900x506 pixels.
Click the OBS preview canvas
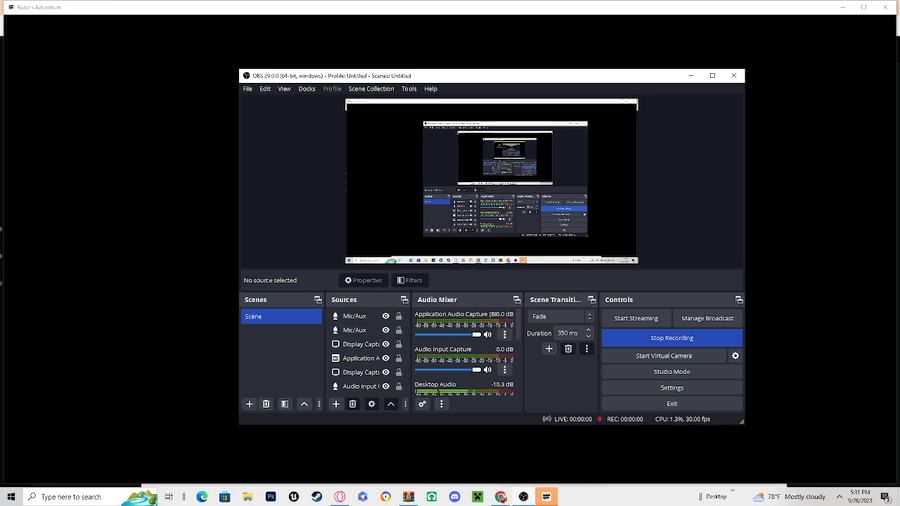[x=491, y=181]
